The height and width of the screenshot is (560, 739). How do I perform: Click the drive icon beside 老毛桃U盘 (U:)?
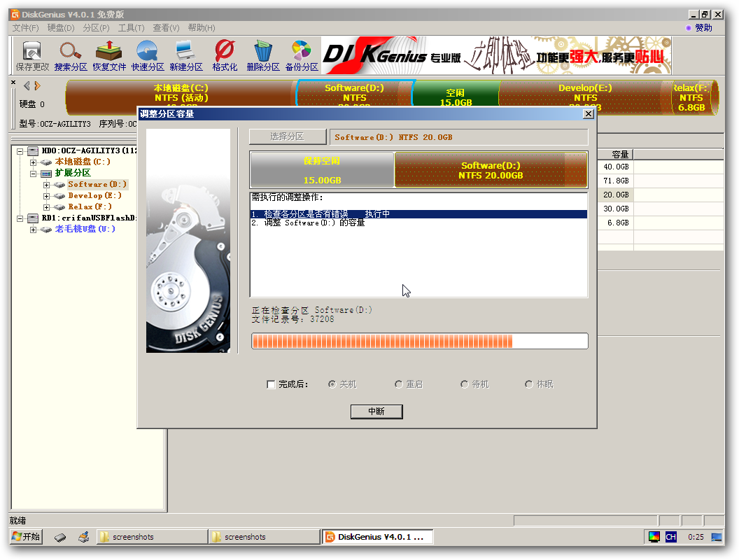click(46, 230)
